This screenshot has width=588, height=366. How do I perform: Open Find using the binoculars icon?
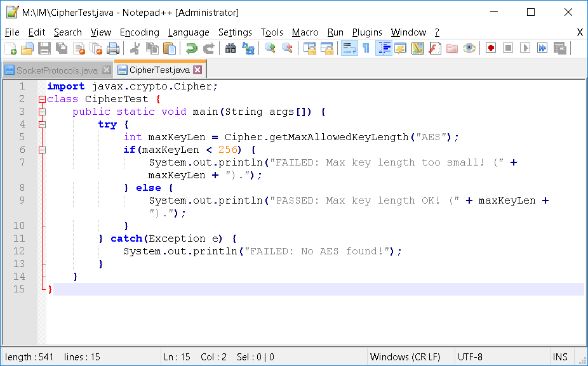231,48
